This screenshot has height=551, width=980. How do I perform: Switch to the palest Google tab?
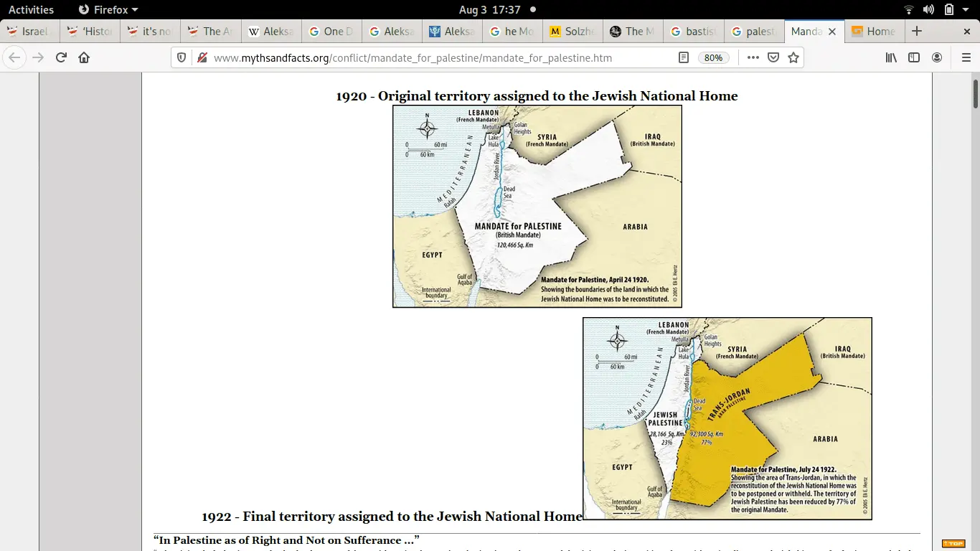753,32
